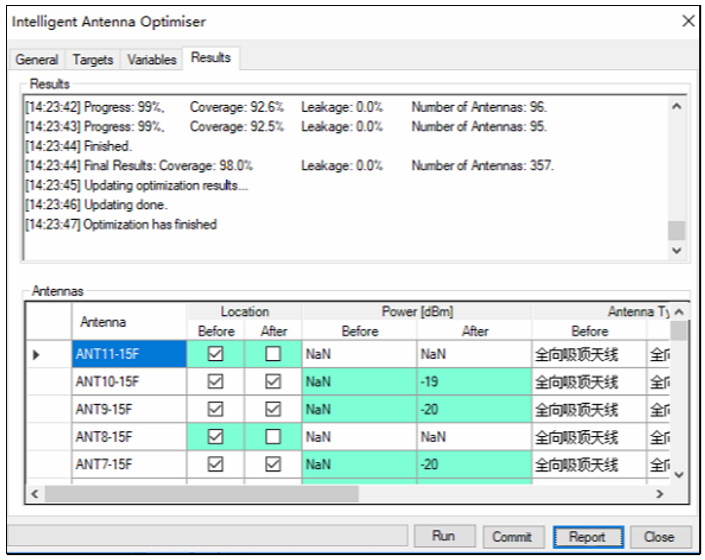
Task: Click results log scroll up arrow
Action: pyautogui.click(x=677, y=107)
